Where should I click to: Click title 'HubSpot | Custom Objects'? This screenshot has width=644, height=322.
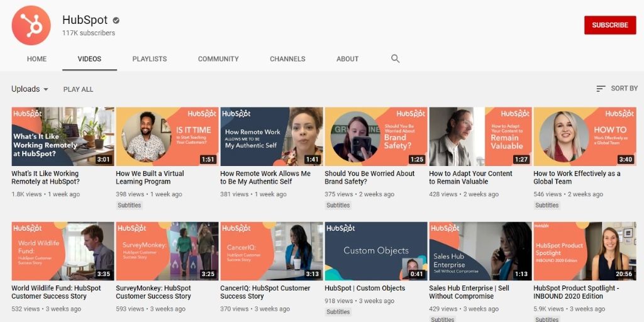pos(365,288)
